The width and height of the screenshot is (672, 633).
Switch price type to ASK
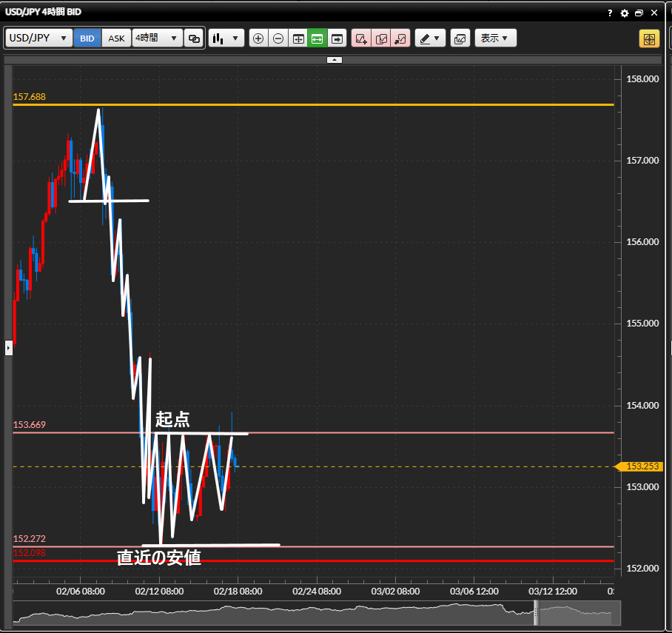point(117,38)
